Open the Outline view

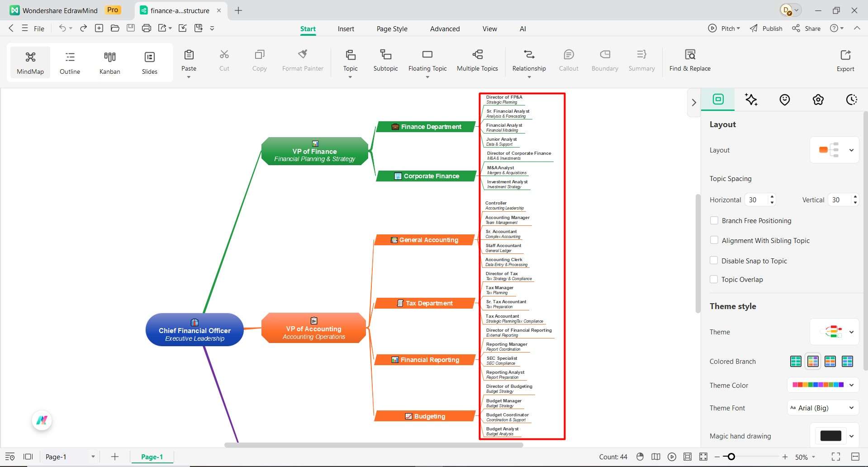click(70, 62)
